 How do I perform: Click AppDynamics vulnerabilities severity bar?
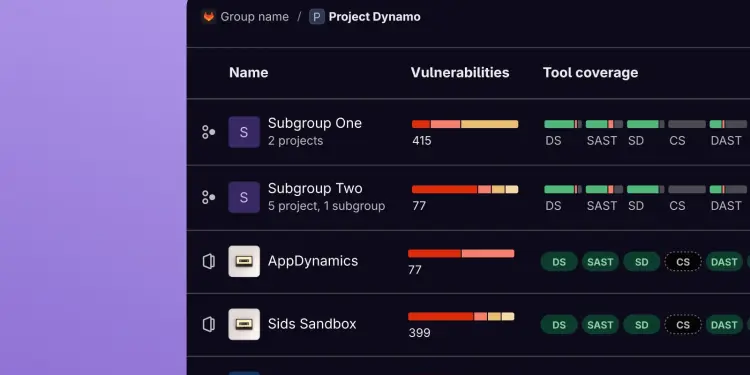461,254
